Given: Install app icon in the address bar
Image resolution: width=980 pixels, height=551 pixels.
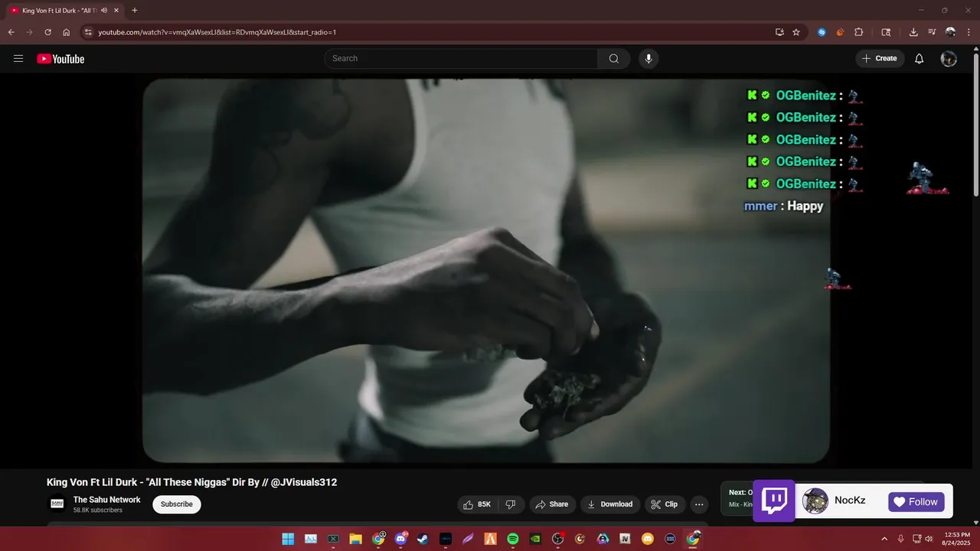Looking at the screenshot, I should (779, 32).
